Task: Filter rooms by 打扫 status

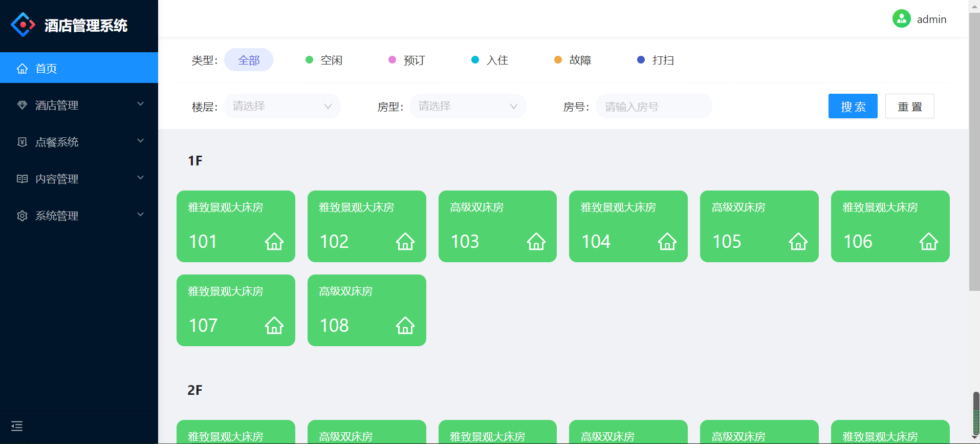Action: (656, 60)
